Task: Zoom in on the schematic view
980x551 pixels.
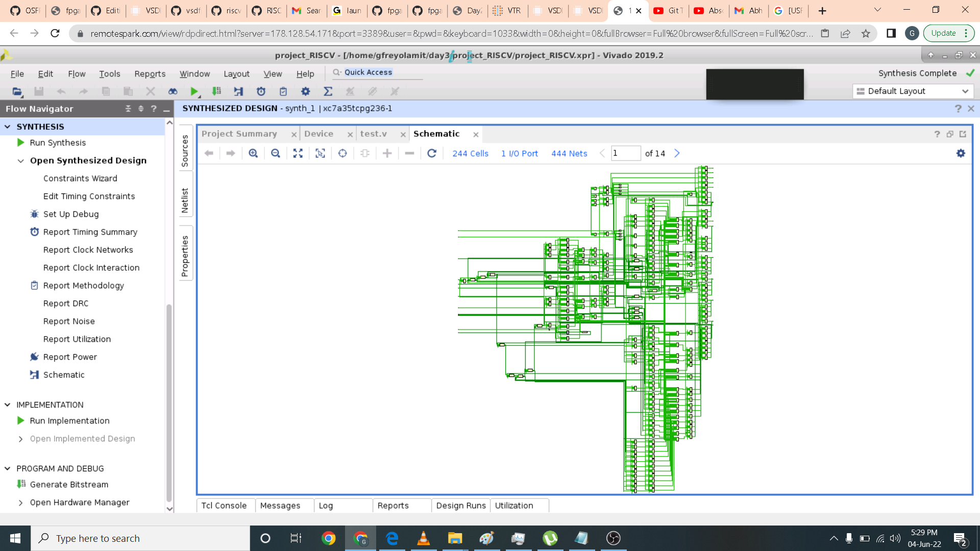Action: [x=253, y=154]
